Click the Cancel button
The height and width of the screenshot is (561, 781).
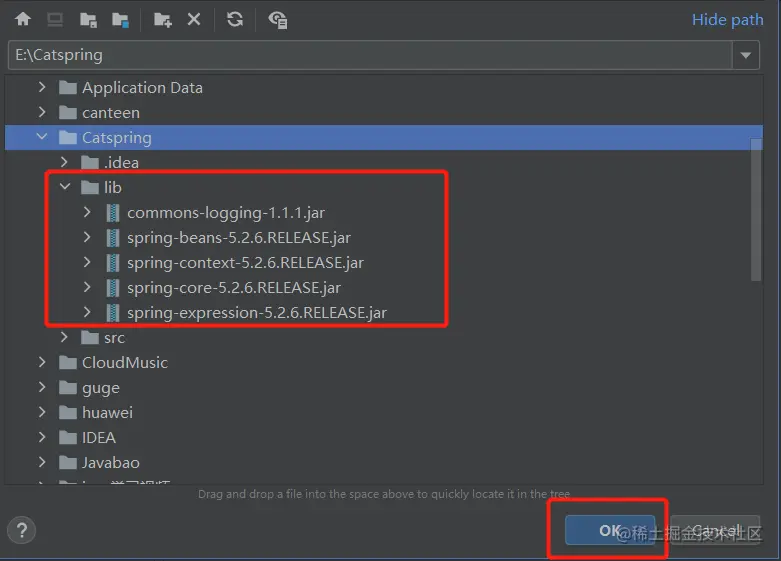coord(716,530)
